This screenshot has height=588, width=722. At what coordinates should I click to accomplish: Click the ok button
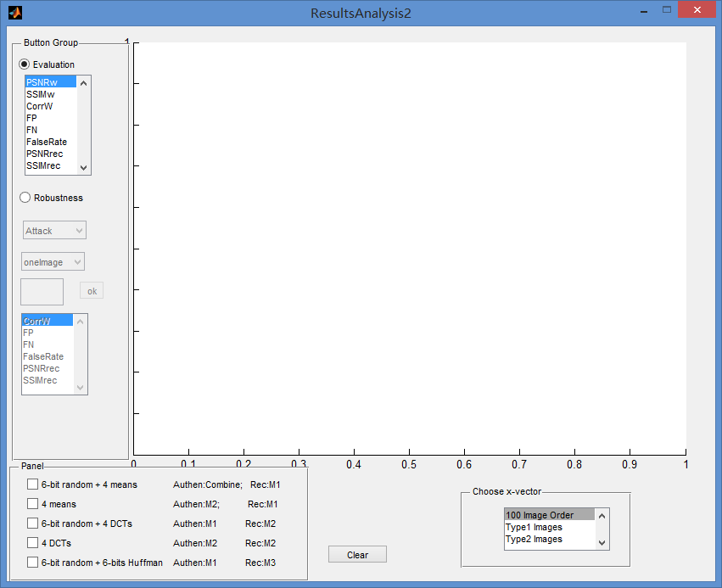click(92, 291)
